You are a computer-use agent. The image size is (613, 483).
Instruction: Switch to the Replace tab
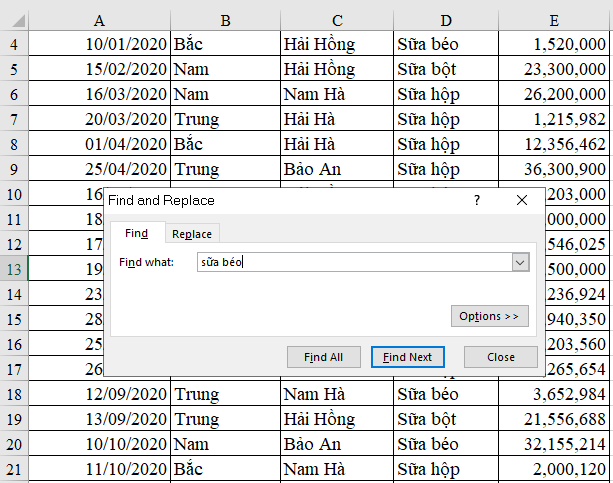pyautogui.click(x=191, y=234)
